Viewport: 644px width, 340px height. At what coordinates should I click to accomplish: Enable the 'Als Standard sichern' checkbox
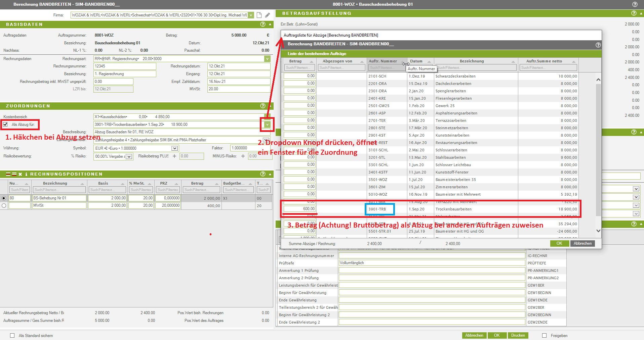point(12,335)
